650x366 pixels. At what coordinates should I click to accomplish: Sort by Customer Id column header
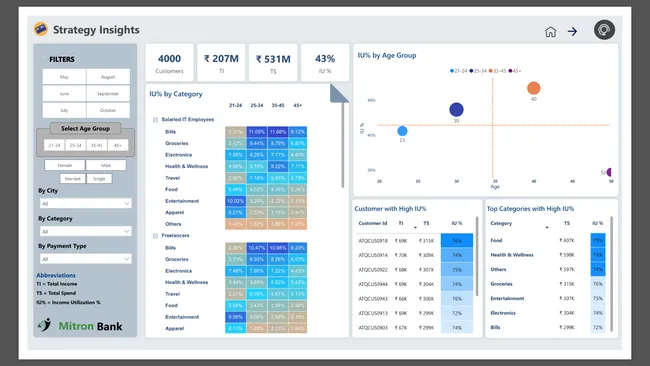[373, 223]
